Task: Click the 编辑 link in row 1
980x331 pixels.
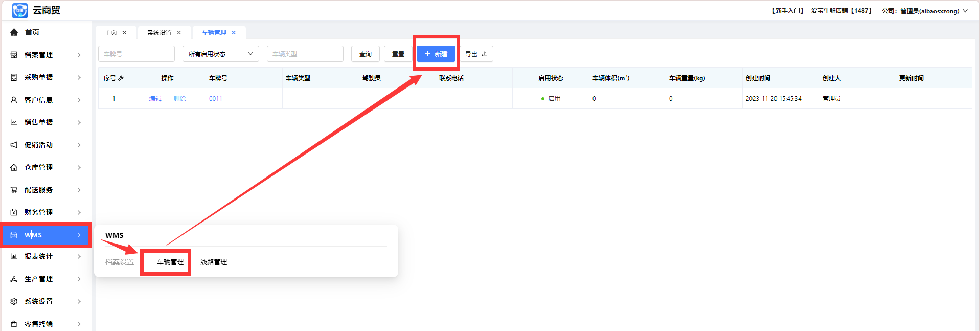Action: tap(155, 99)
